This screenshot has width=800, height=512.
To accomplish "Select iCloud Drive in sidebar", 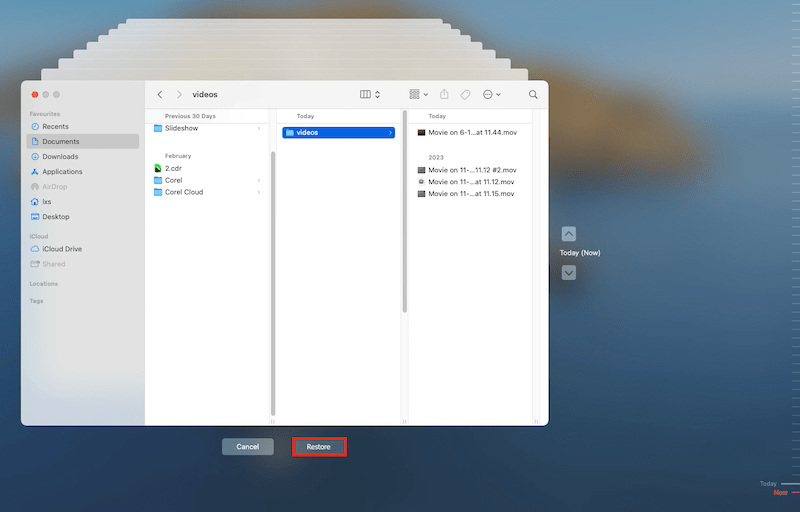I will 62,249.
